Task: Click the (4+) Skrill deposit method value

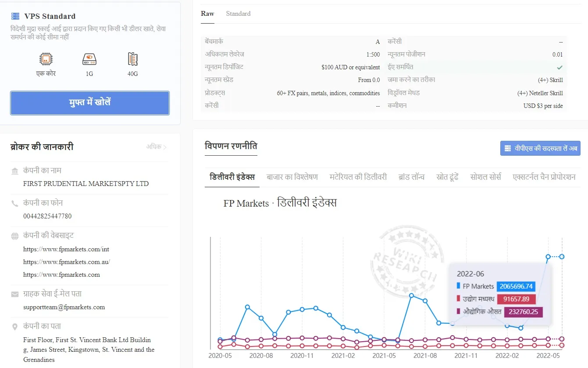Action: 550,80
